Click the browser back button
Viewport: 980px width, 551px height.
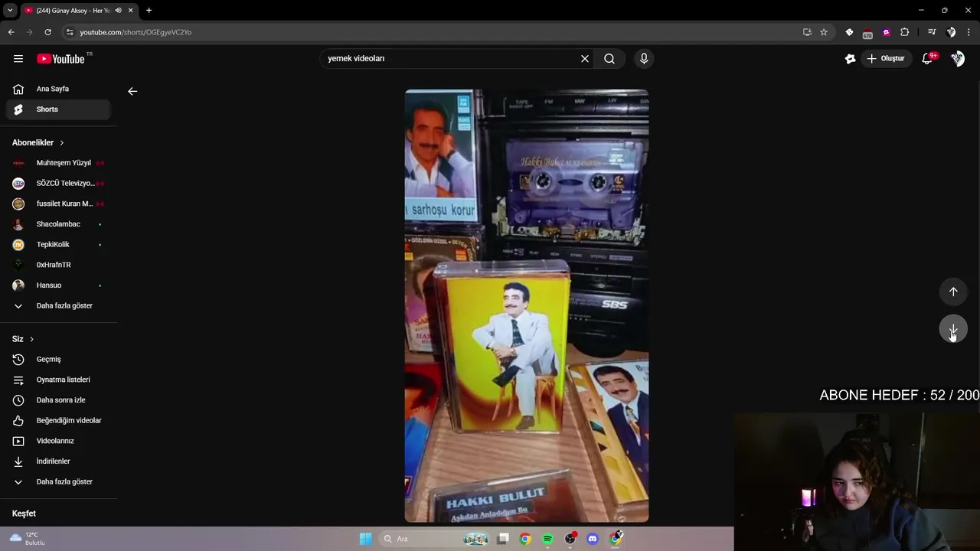11,32
